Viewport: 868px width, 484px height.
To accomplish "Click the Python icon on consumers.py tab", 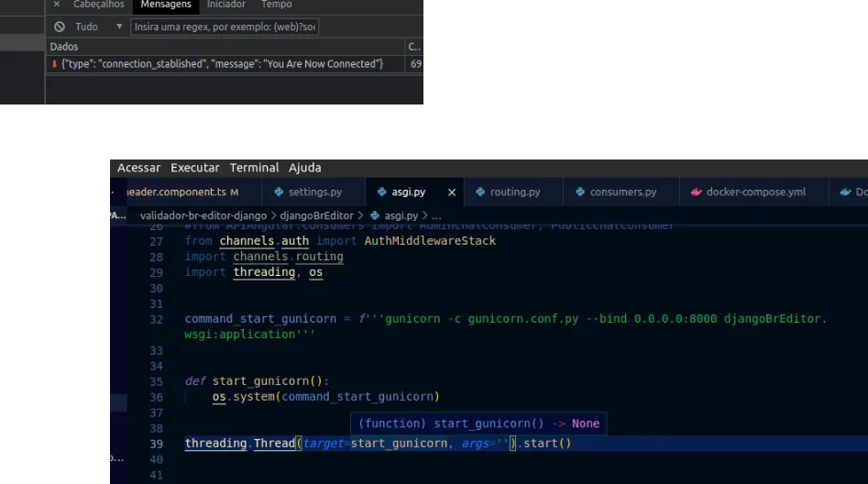I will point(580,192).
